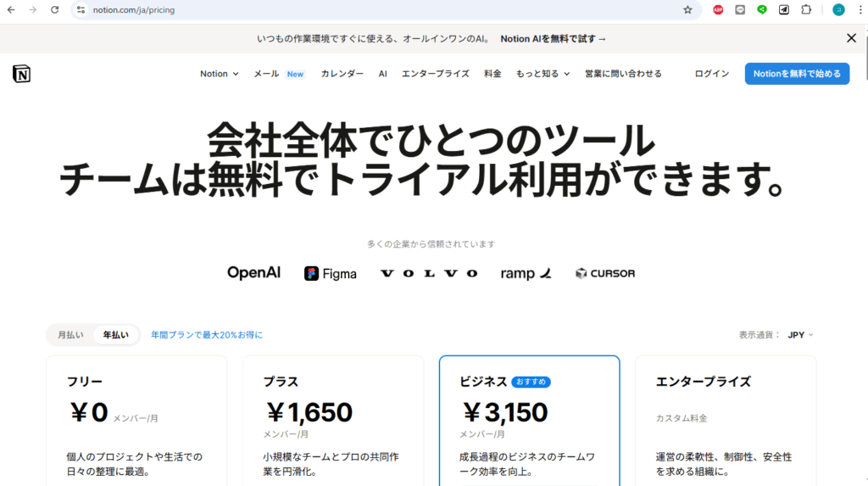Click the フリー plan title
The width and height of the screenshot is (868, 486).
tap(85, 382)
